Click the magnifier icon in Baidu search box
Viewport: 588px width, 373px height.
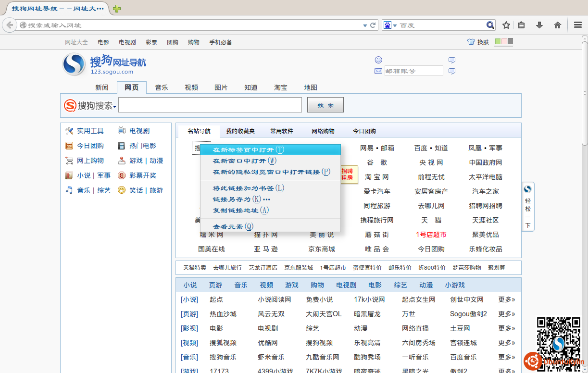tap(490, 25)
